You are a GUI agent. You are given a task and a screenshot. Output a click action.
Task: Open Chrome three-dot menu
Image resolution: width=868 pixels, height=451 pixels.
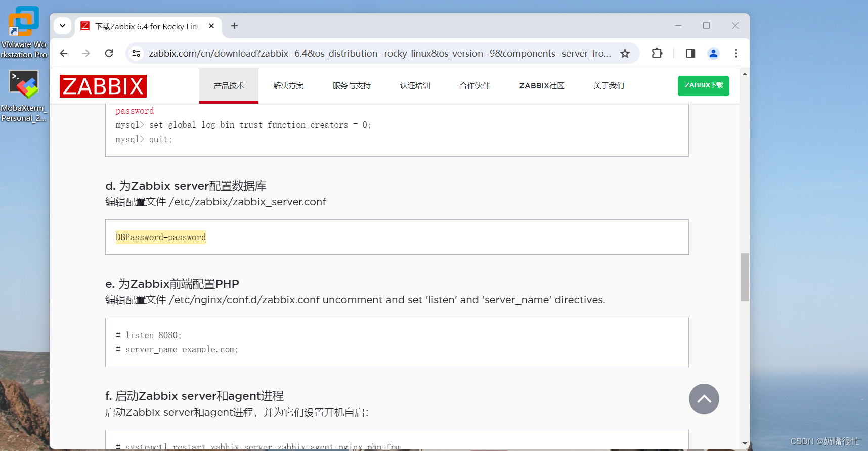pyautogui.click(x=736, y=53)
